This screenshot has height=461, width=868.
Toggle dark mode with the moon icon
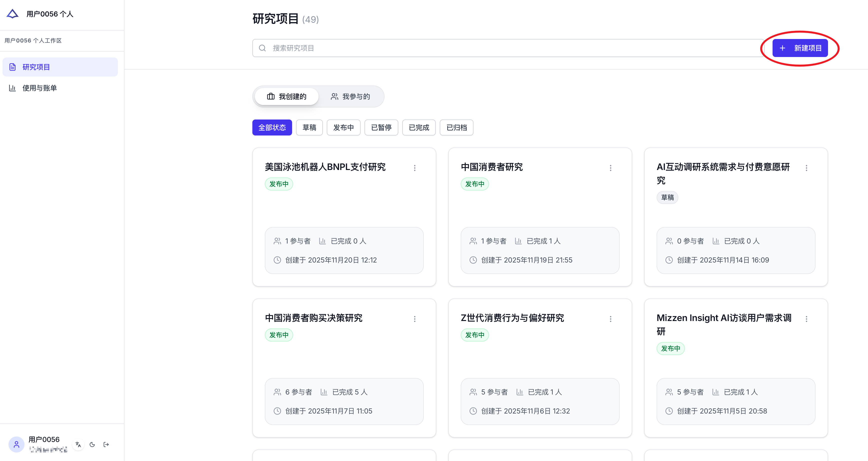(x=92, y=444)
